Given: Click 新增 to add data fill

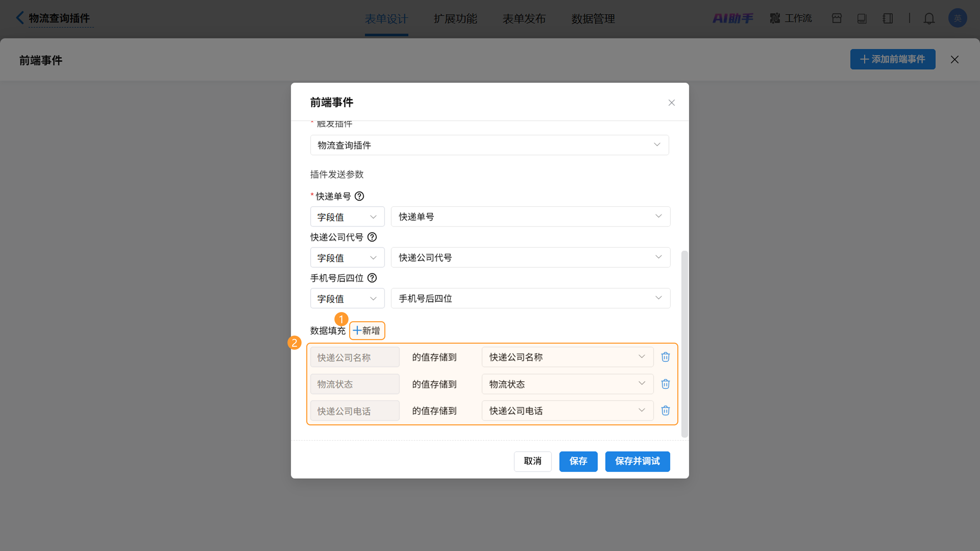Looking at the screenshot, I should click(x=367, y=330).
